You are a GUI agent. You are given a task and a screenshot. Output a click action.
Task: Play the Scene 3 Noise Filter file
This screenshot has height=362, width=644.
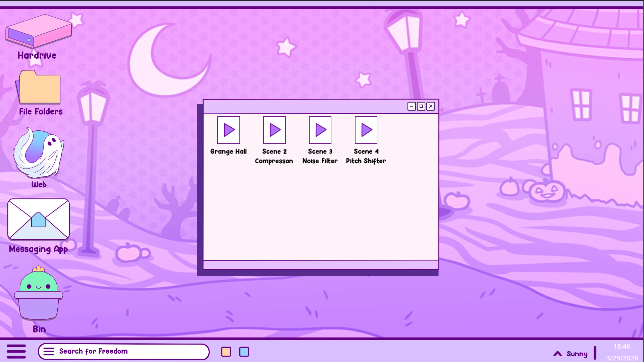click(320, 130)
